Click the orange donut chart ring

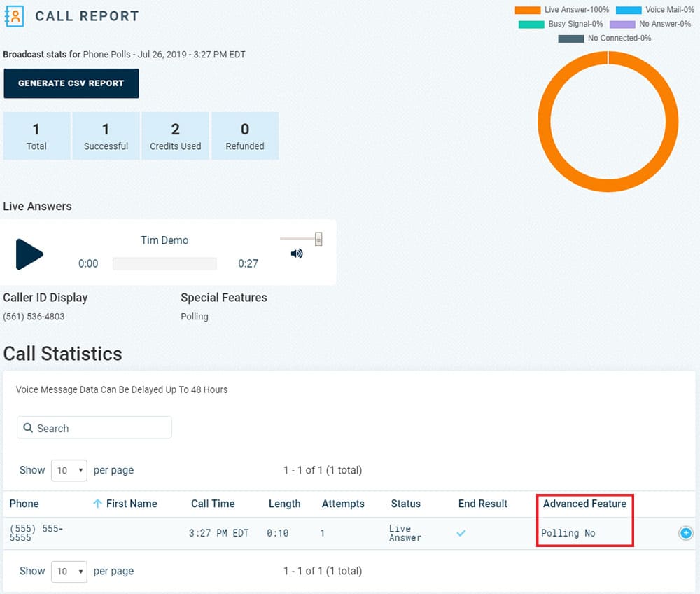[544, 121]
